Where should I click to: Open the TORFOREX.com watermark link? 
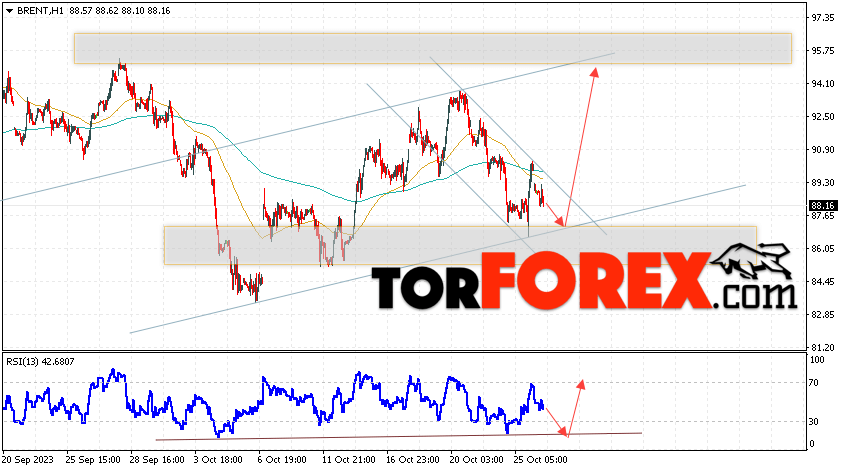pos(584,281)
